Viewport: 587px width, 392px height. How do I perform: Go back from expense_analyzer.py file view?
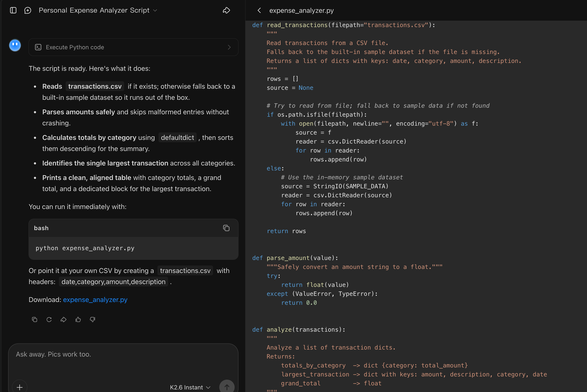click(x=259, y=10)
